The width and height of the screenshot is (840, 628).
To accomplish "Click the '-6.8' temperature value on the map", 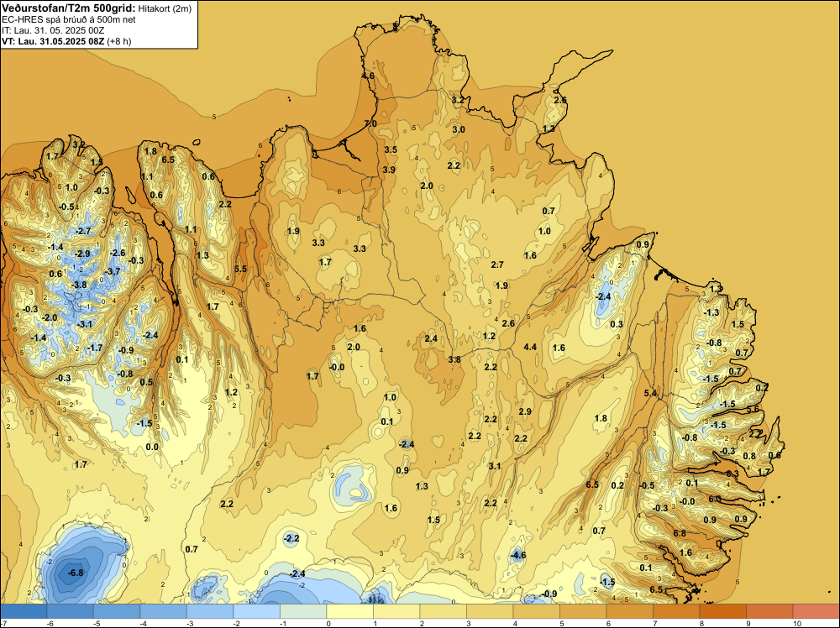I will 76,573.
